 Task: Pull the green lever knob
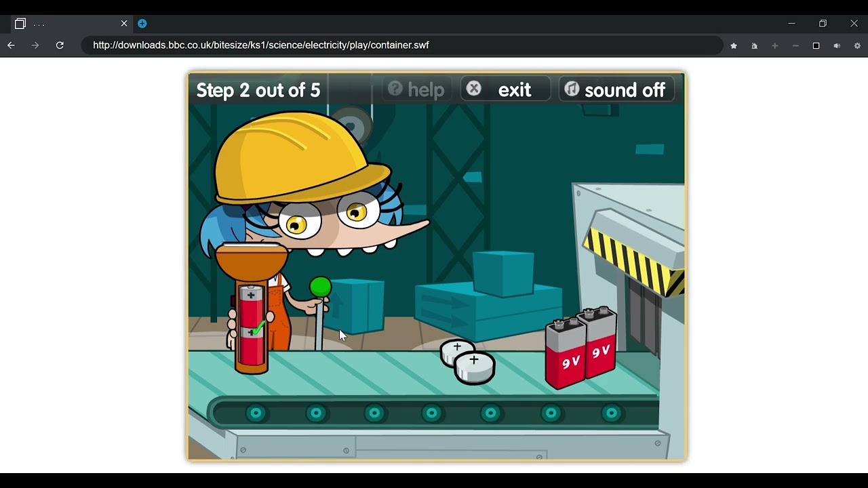point(320,287)
